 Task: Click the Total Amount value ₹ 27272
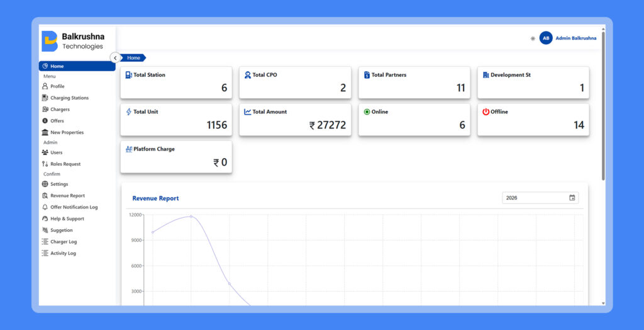coord(328,125)
